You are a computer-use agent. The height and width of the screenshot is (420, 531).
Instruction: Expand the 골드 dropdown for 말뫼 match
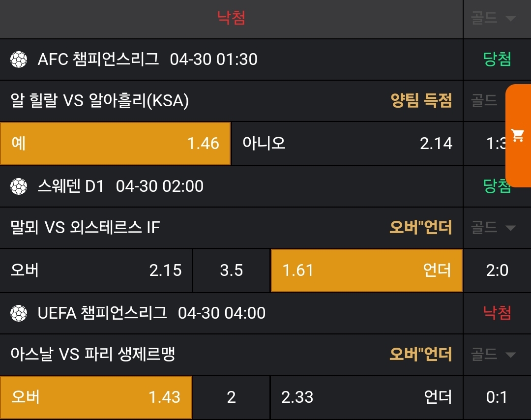tap(493, 228)
